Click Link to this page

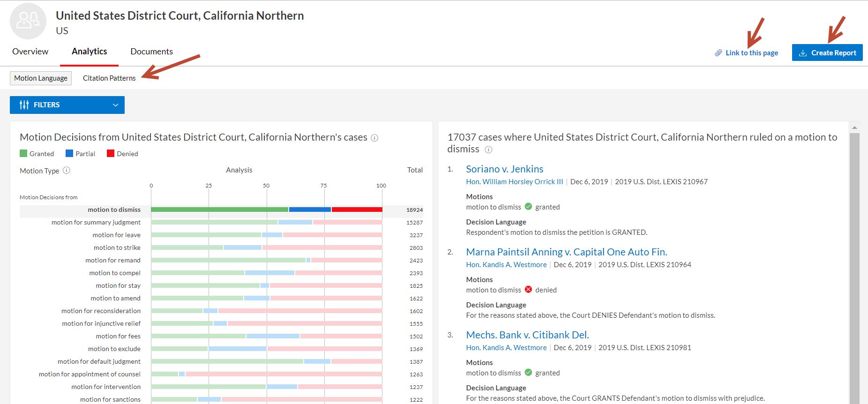[752, 53]
